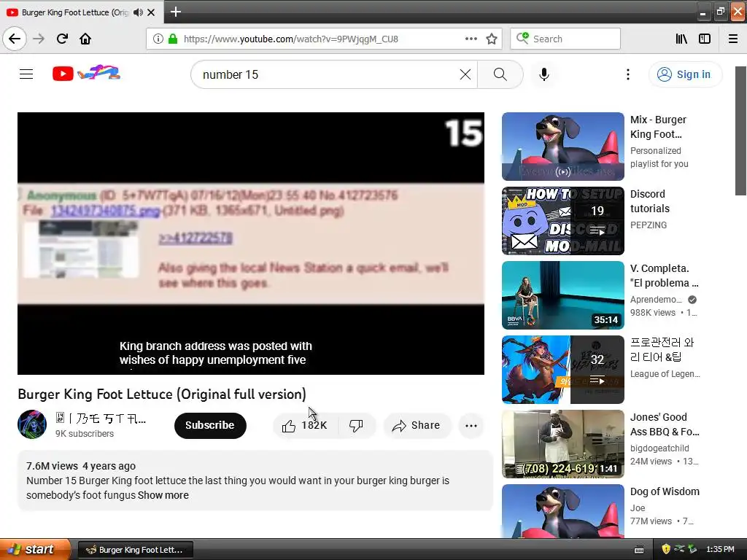This screenshot has width=747, height=560.
Task: Play Dog of Wisdom video thumbnail
Action: click(x=562, y=511)
